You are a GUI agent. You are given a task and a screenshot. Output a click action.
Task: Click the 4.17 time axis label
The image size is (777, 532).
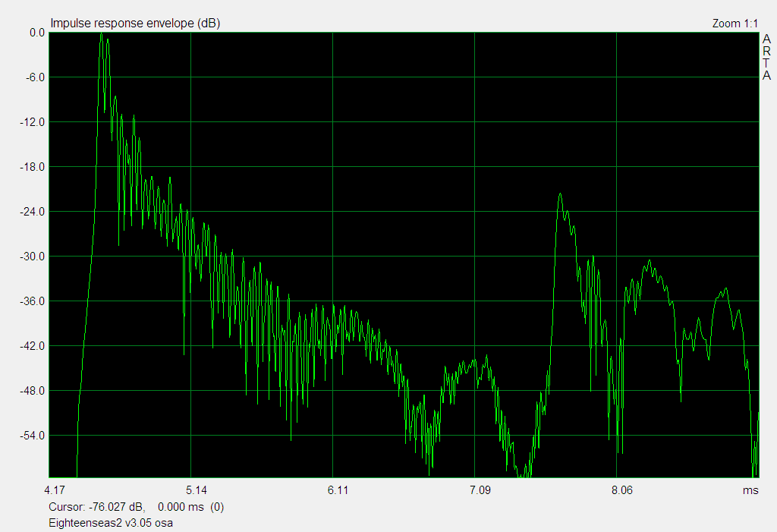pyautogui.click(x=55, y=490)
